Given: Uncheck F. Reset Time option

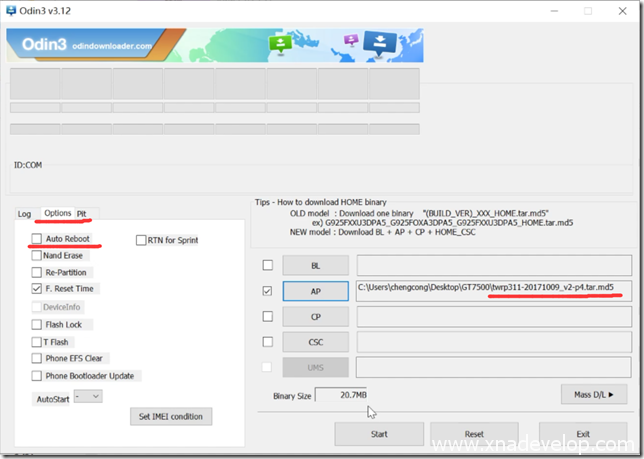Looking at the screenshot, I should tap(37, 288).
